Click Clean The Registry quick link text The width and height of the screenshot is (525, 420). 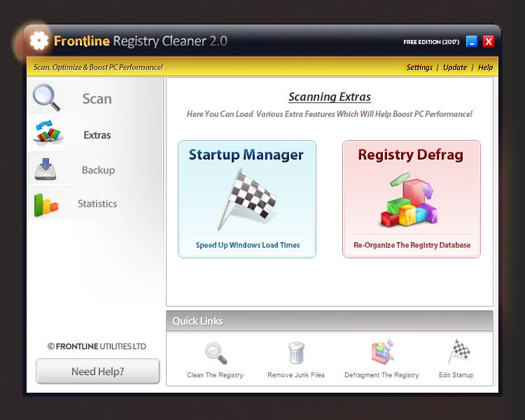pos(215,375)
